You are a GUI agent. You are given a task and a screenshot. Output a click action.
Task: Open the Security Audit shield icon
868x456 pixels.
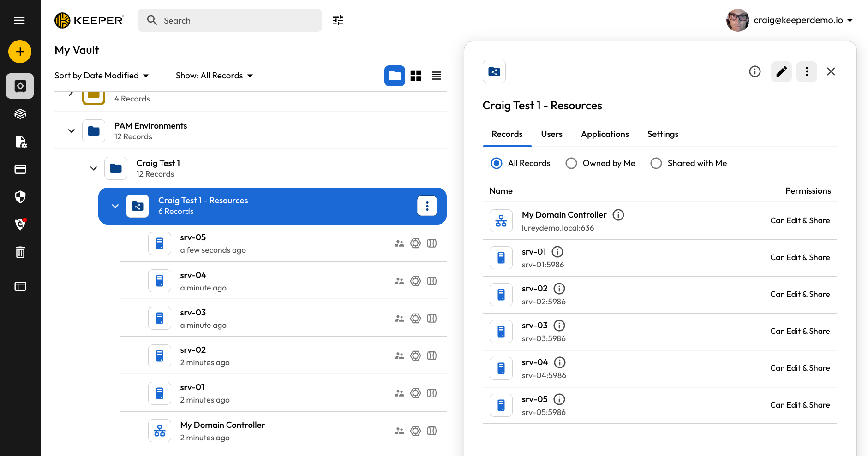20,197
